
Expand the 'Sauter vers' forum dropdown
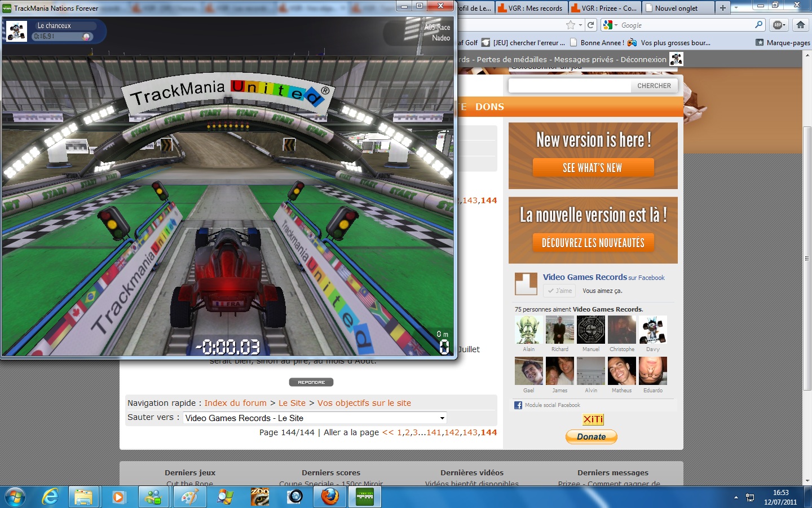point(442,418)
